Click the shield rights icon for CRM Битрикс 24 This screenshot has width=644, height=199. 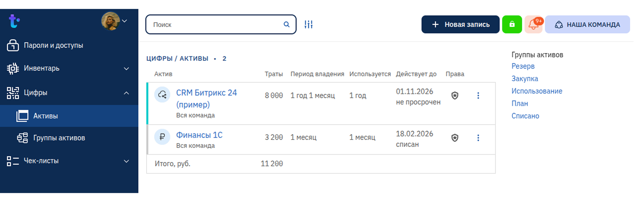[x=454, y=96]
